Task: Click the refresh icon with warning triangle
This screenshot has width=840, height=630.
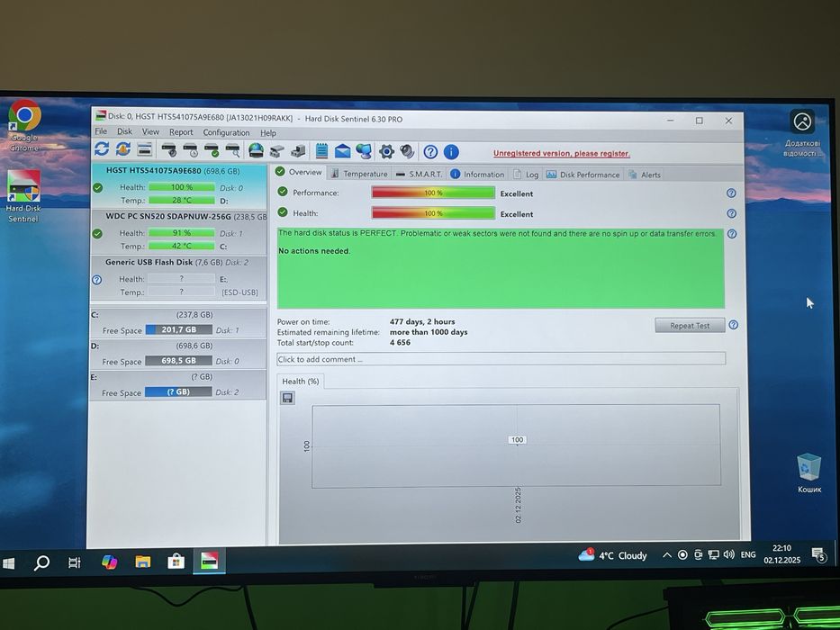Action: [123, 148]
